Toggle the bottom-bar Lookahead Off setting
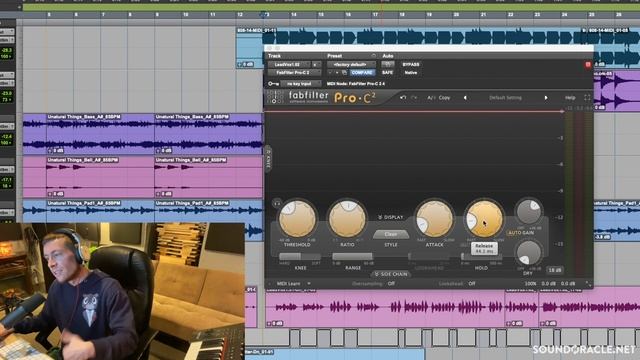Viewport: 640px width, 360px height. (x=472, y=284)
